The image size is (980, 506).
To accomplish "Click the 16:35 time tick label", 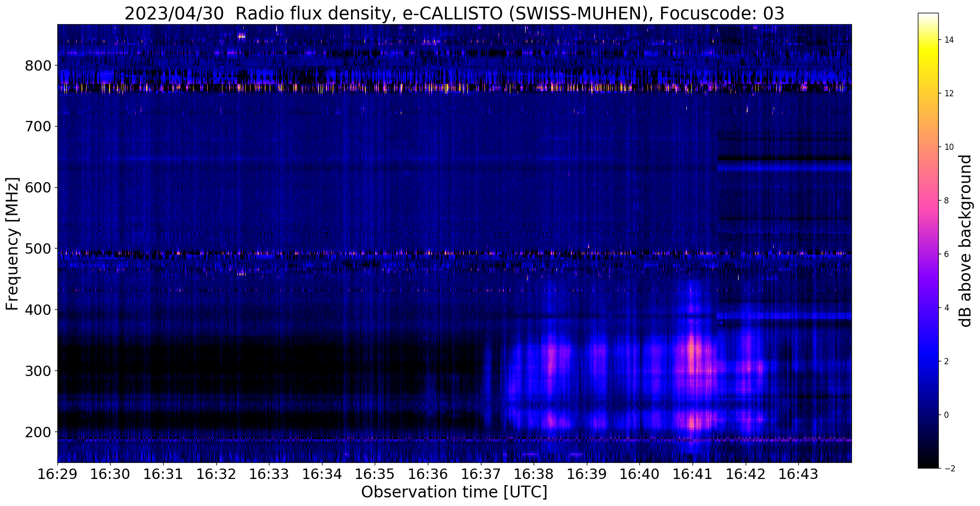I will coord(375,474).
